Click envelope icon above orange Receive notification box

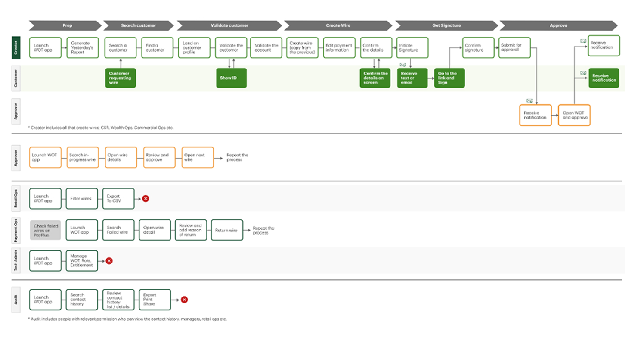click(x=529, y=101)
